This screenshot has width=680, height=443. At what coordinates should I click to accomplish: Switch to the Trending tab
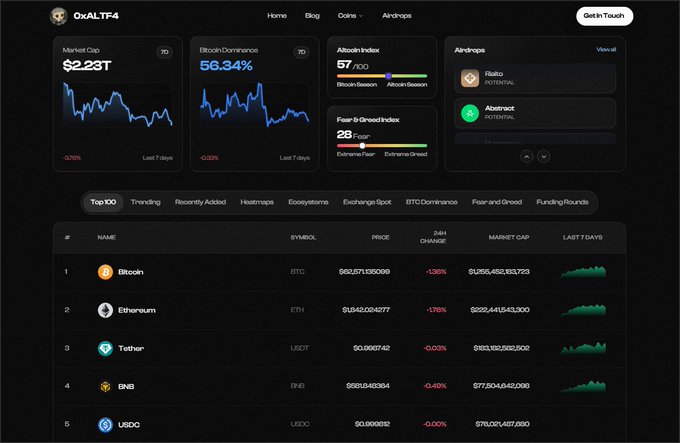click(145, 202)
